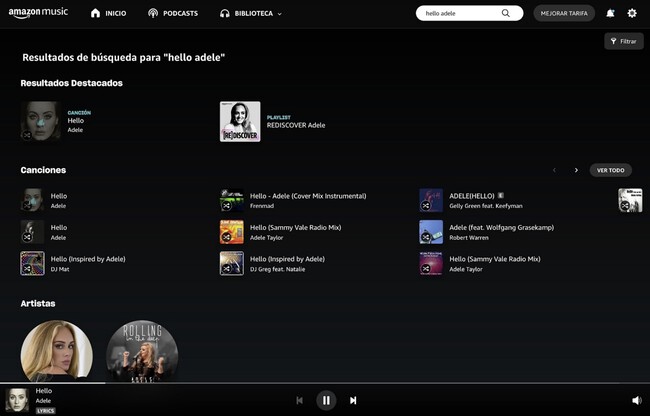The height and width of the screenshot is (416, 650).
Task: Click the Mejorar Tarifa button
Action: tap(564, 13)
